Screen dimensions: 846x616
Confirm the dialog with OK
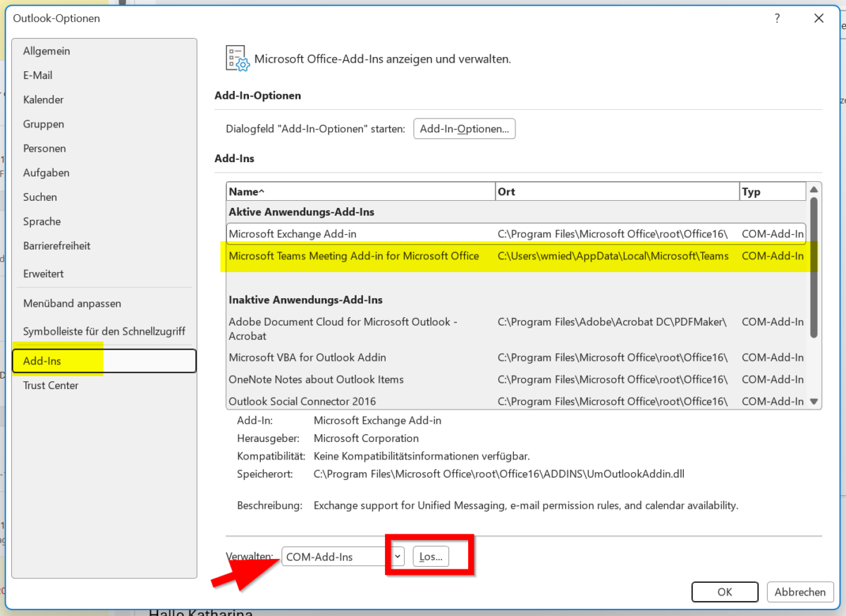pyautogui.click(x=725, y=592)
